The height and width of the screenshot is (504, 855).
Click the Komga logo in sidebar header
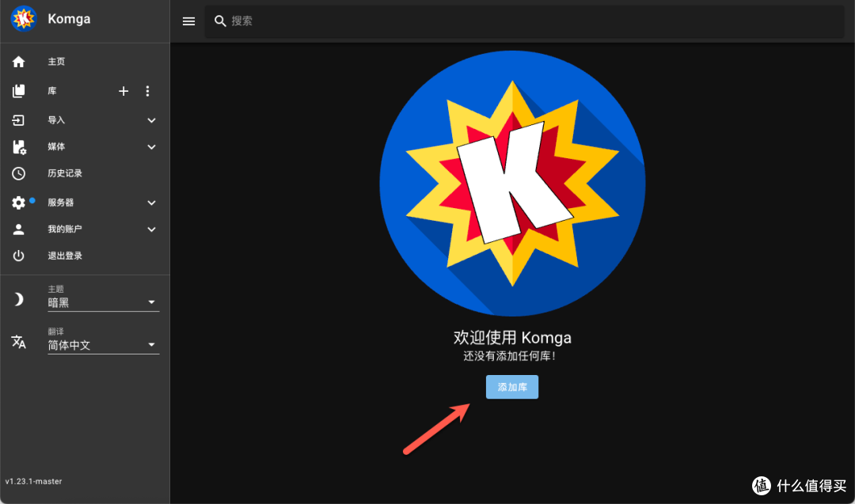[24, 18]
